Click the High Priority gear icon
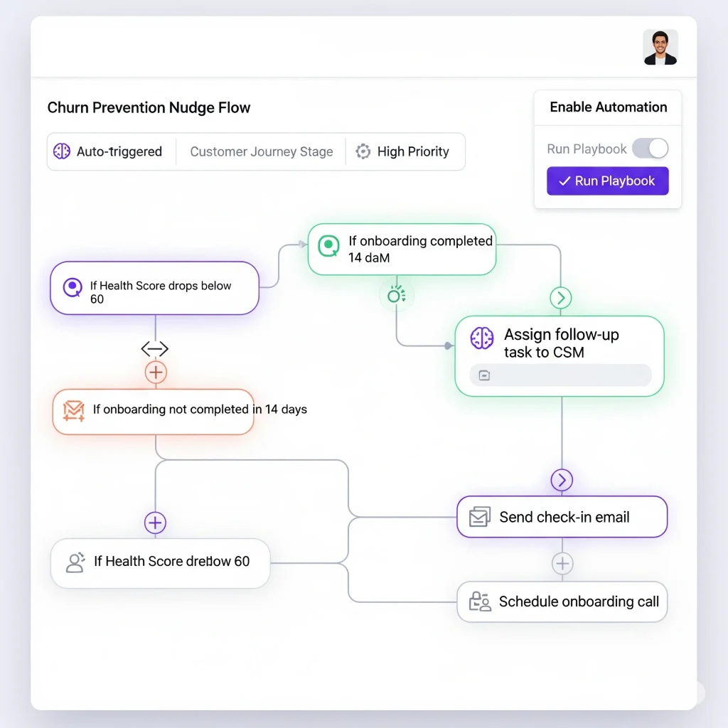The image size is (728, 728). click(x=363, y=151)
